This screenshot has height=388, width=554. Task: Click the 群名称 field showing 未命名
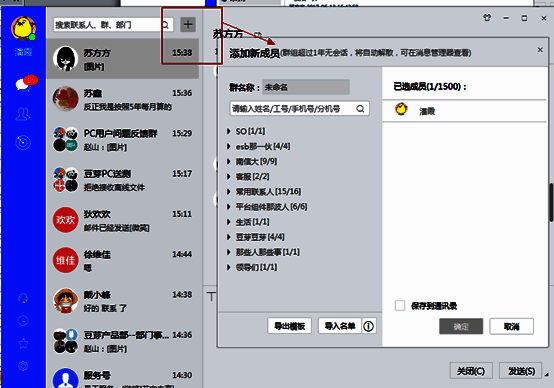click(x=306, y=87)
